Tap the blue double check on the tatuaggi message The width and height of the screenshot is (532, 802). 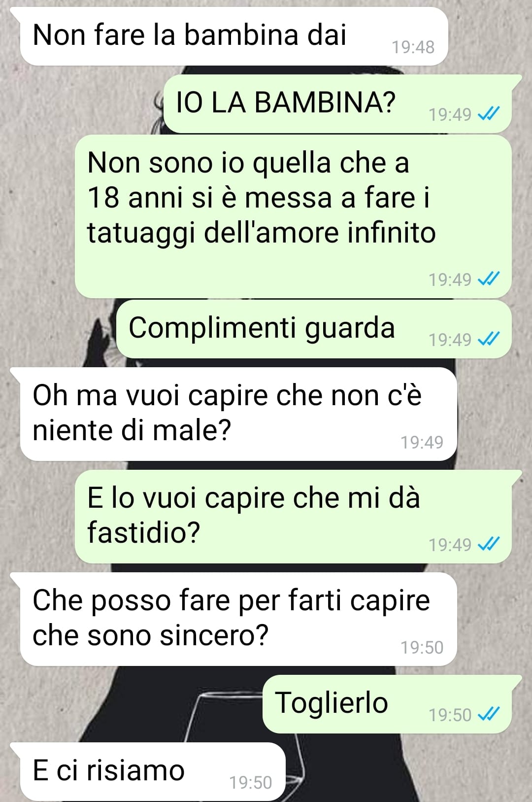tap(489, 279)
